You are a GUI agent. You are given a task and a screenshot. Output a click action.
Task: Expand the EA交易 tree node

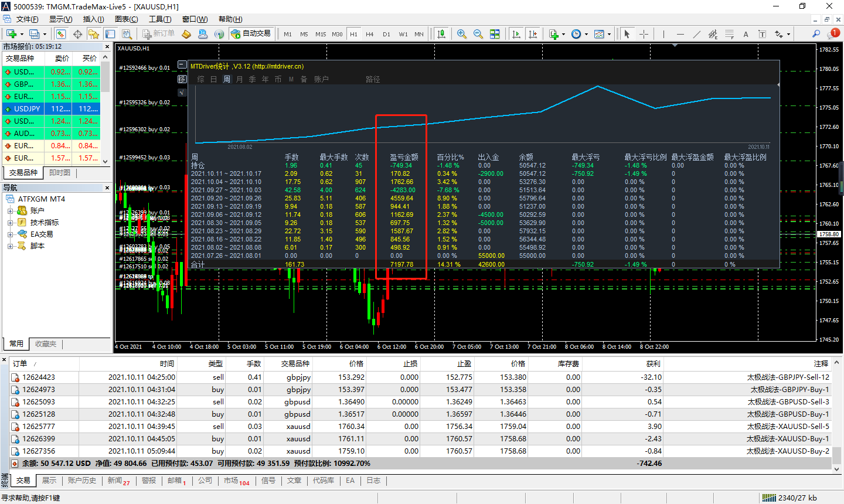(10, 234)
